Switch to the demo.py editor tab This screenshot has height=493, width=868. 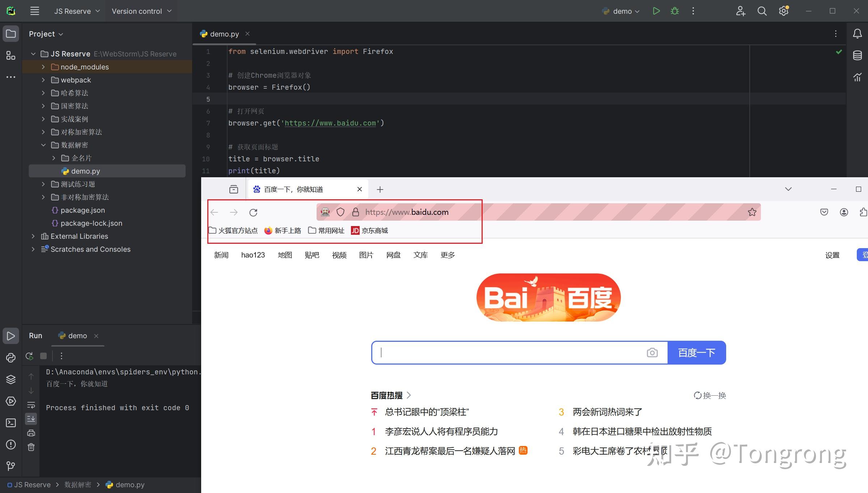[224, 34]
